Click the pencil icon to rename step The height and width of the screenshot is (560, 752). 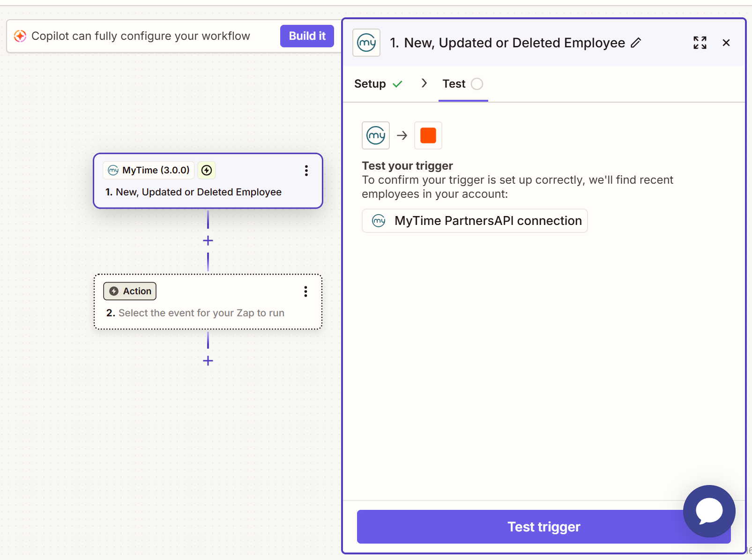[636, 43]
